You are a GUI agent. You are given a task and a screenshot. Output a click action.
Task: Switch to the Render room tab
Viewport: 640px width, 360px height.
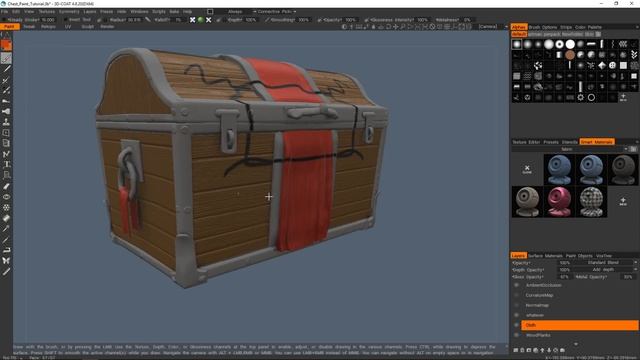tap(107, 27)
